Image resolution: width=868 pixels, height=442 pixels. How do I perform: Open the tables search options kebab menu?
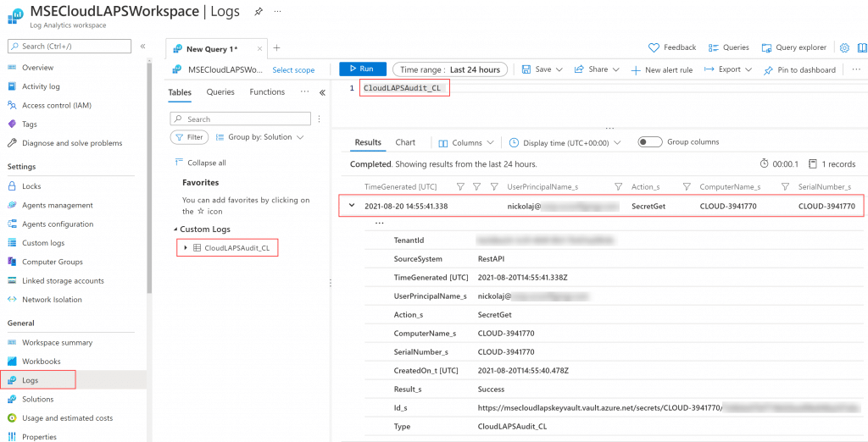[319, 119]
